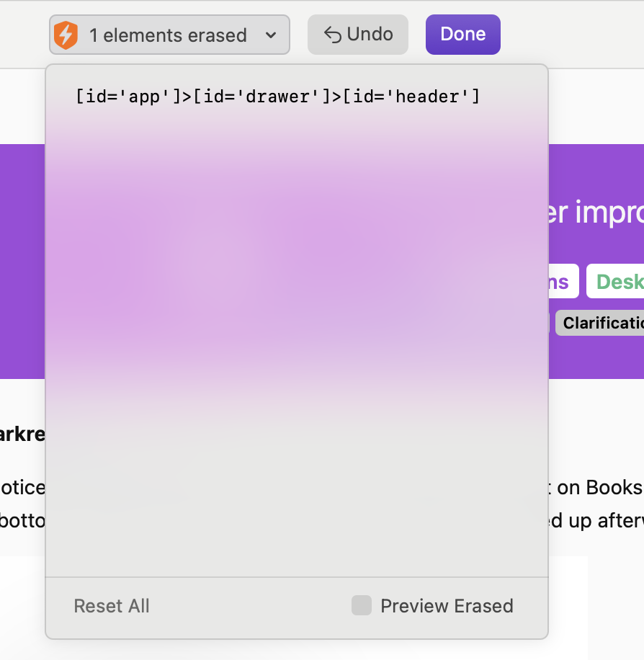Click the small gray tag left of 'Clarificatio'
This screenshot has width=644, height=660.
[550, 323]
